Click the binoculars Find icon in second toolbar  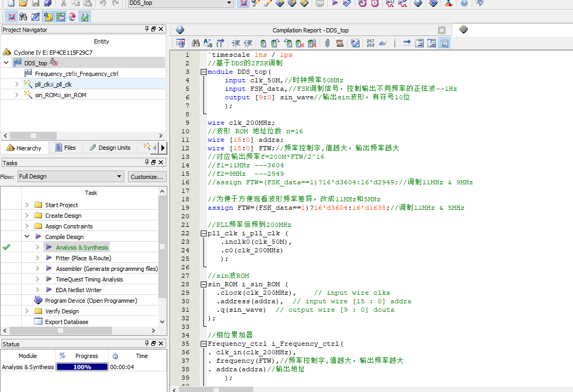23,16
